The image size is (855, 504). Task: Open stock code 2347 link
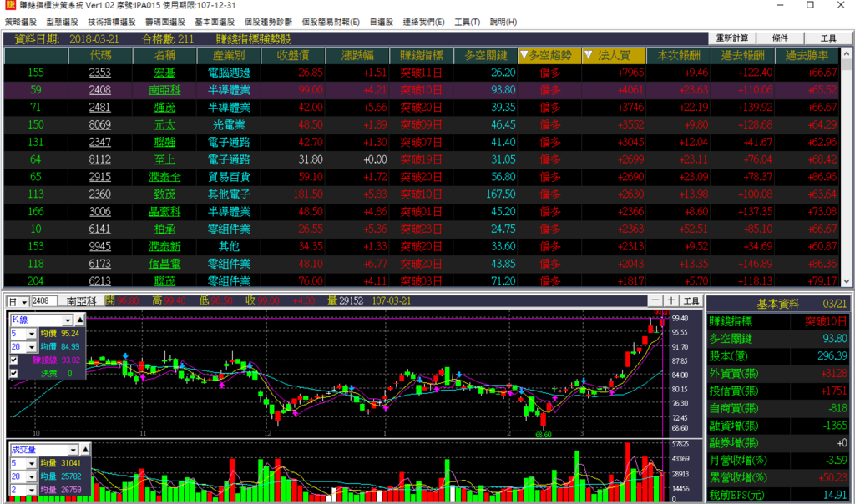pos(100,142)
